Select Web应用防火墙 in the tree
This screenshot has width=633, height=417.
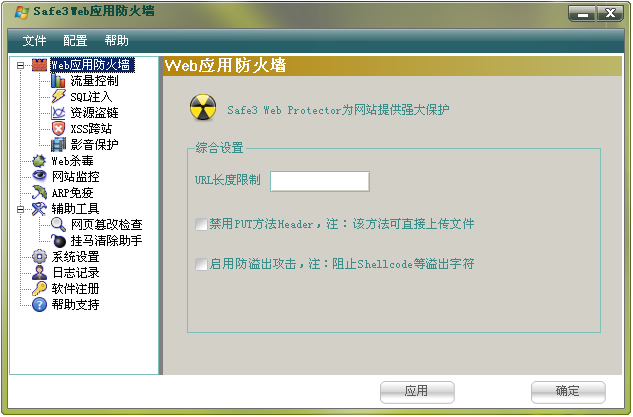(x=92, y=65)
